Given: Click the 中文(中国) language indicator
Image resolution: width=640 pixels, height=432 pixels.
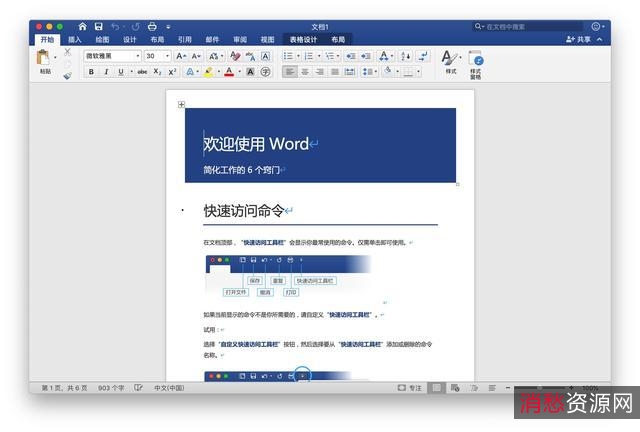Looking at the screenshot, I should point(169,387).
